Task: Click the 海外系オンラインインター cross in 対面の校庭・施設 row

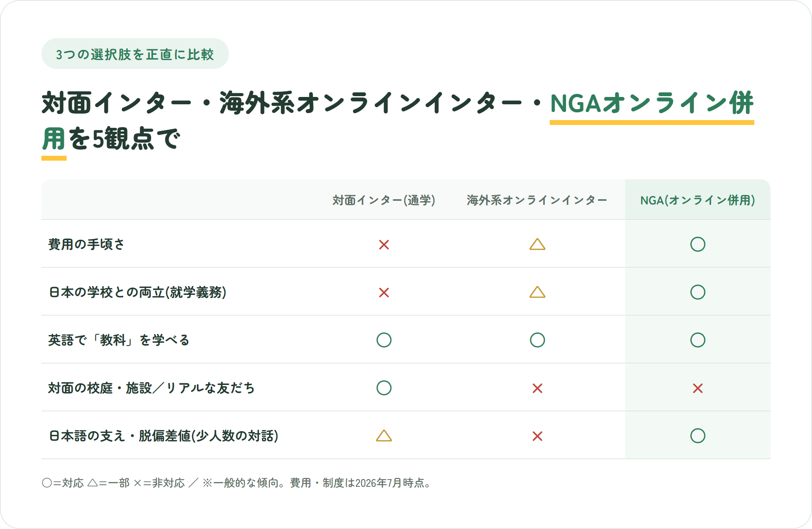Action: click(x=537, y=388)
